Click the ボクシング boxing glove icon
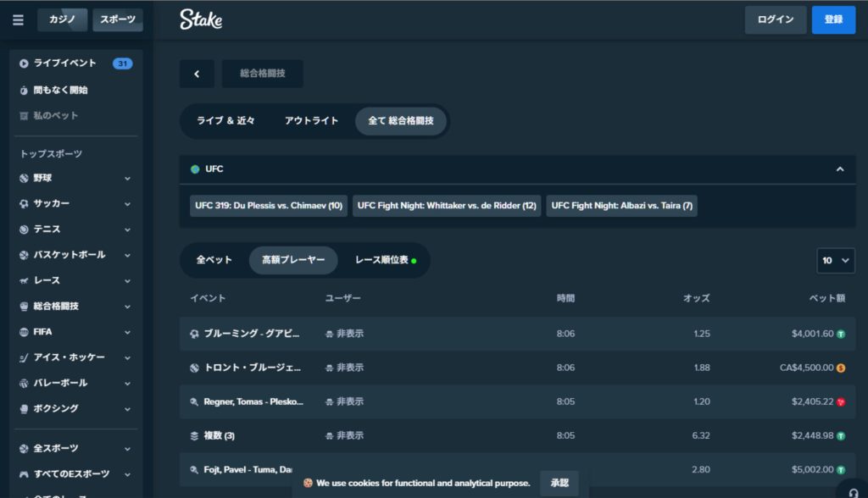 pyautogui.click(x=24, y=409)
